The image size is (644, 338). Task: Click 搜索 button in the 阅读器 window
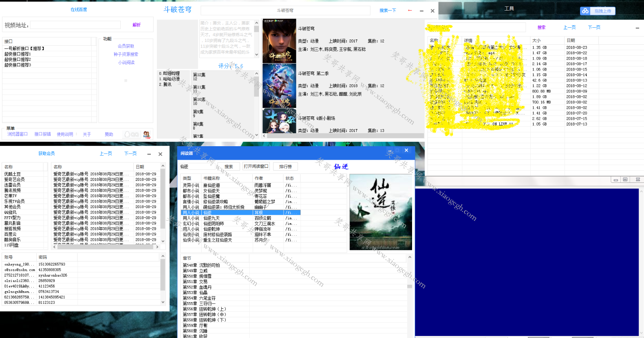pyautogui.click(x=229, y=167)
